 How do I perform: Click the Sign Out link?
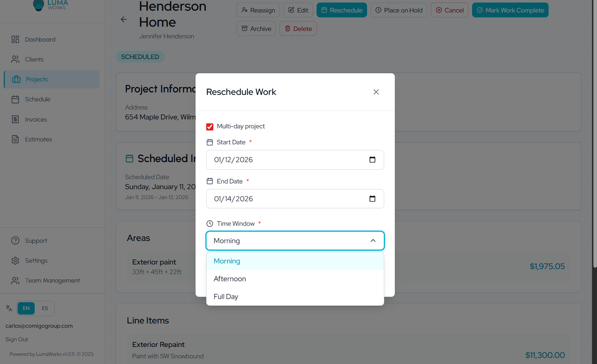click(17, 339)
